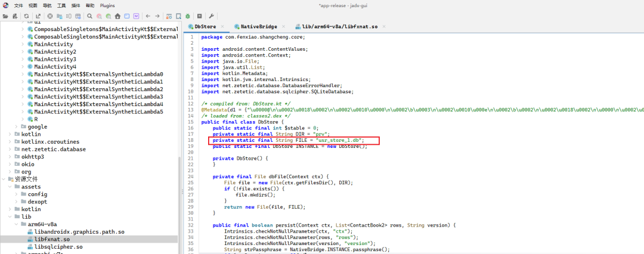Click the purple M toolbar icon
The image size is (644, 254).
point(136,16)
